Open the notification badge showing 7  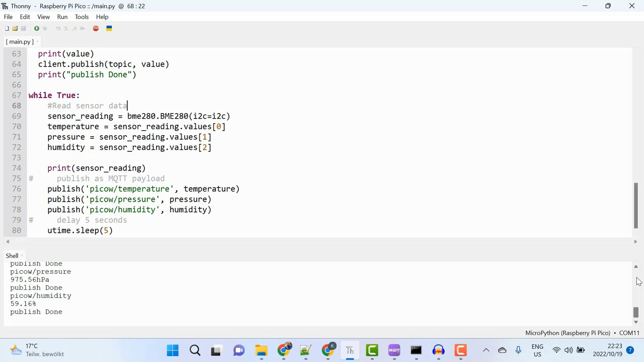tap(630, 350)
